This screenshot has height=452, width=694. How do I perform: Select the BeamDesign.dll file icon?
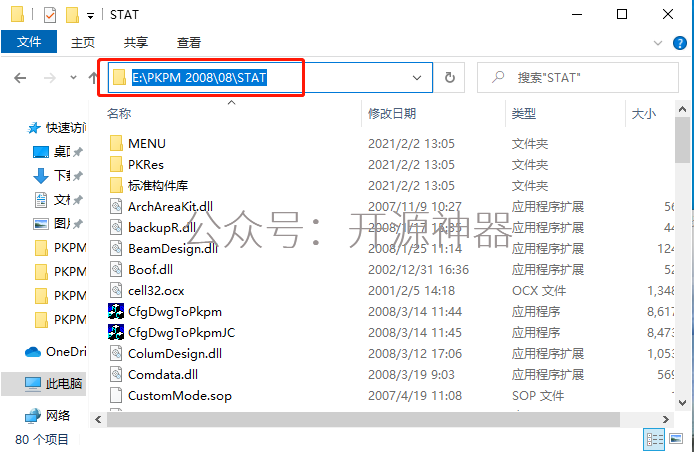(116, 248)
